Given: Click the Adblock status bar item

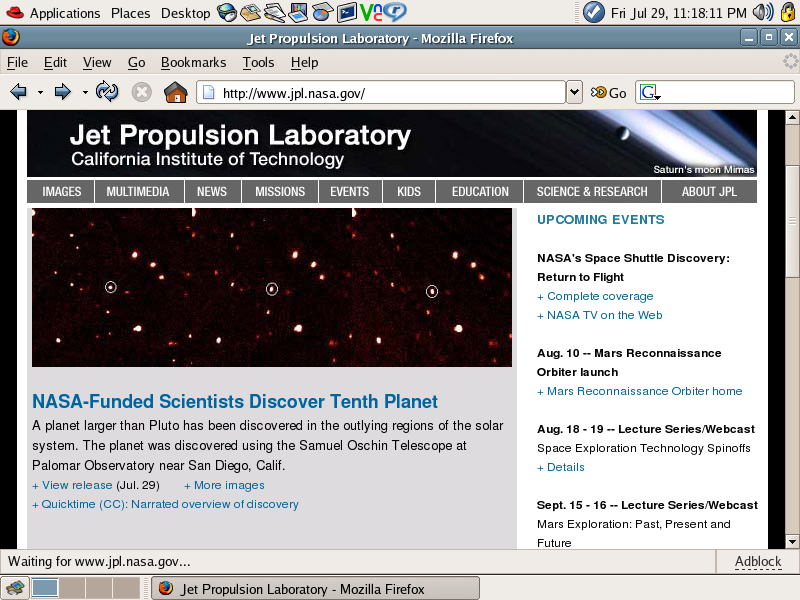Looking at the screenshot, I should coord(758,561).
